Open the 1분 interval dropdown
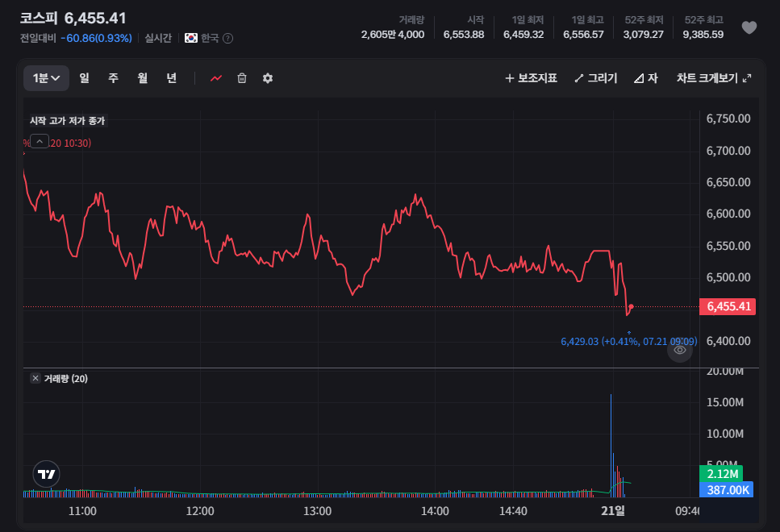Screen dimensions: 780x532 tap(46, 78)
